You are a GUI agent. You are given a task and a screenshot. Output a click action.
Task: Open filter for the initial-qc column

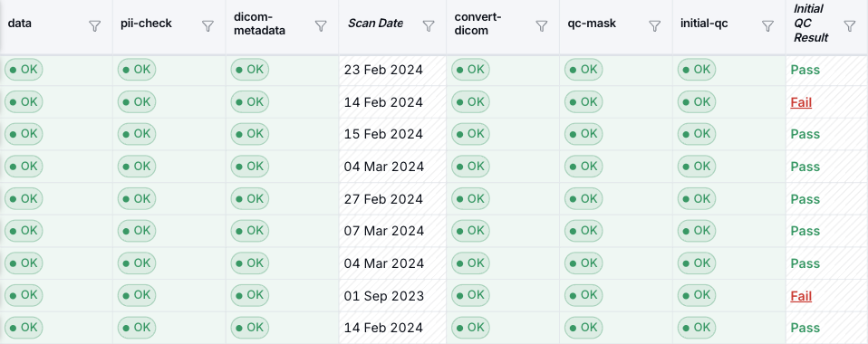tap(767, 26)
